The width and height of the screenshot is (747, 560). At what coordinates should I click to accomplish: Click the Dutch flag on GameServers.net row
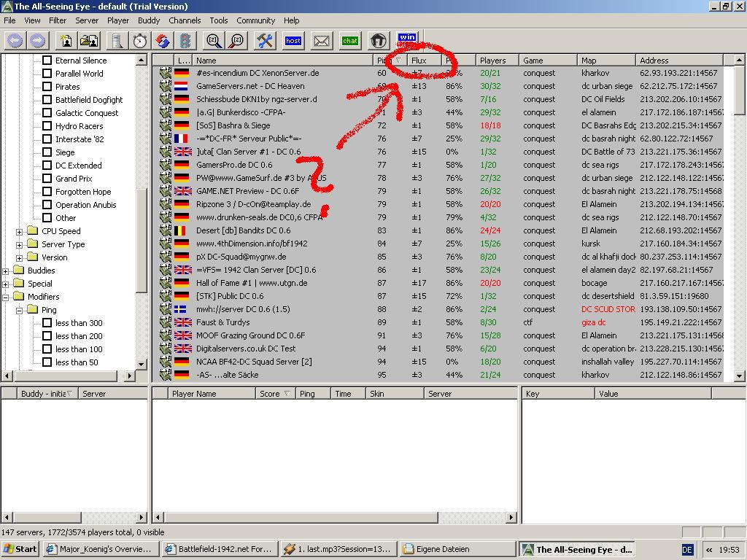click(x=182, y=86)
